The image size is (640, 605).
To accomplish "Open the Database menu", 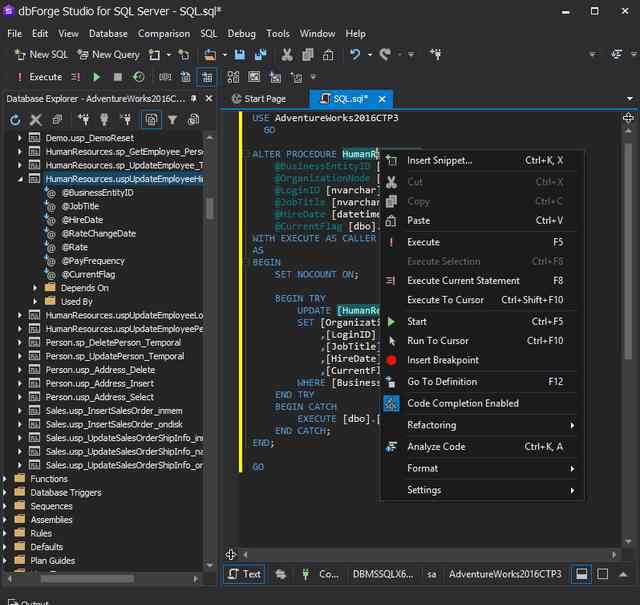I will pos(108,33).
